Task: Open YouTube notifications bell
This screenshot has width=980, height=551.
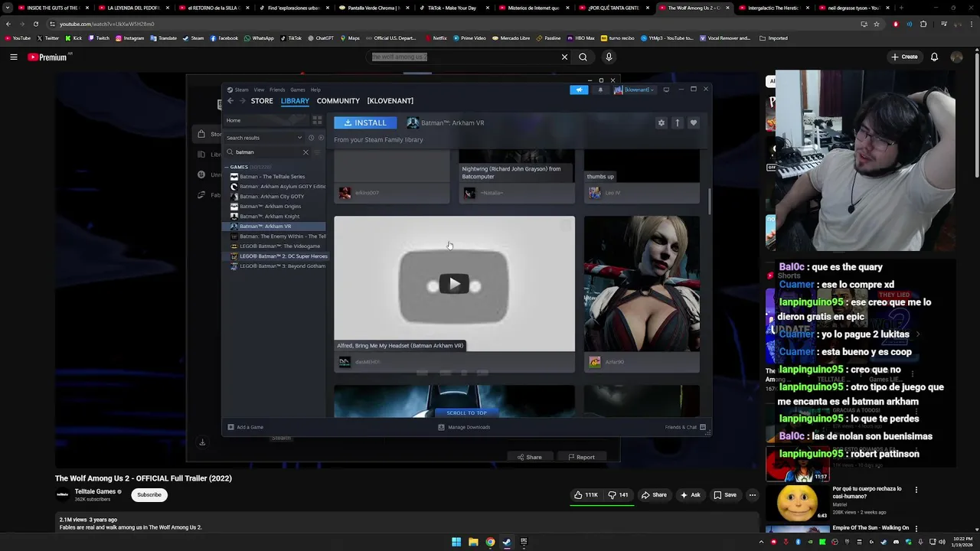Action: (x=934, y=57)
